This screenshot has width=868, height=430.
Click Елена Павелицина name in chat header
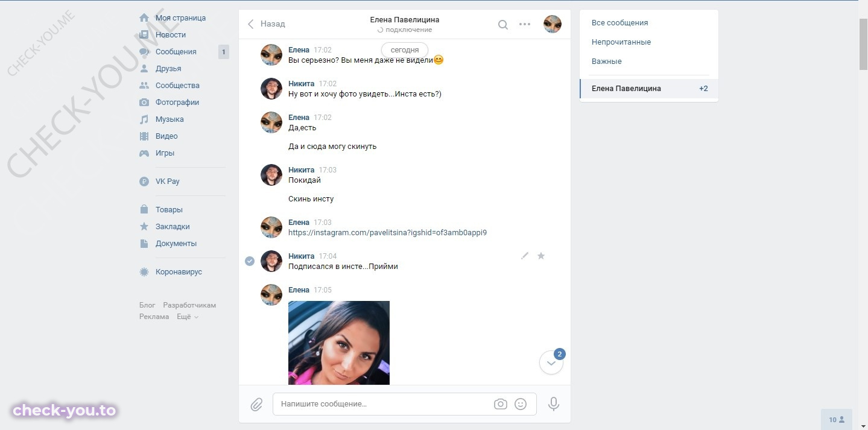[405, 20]
